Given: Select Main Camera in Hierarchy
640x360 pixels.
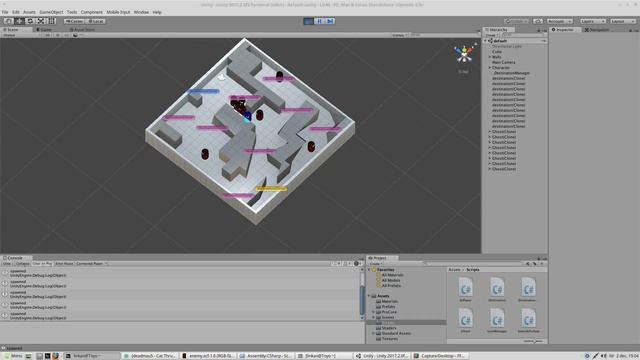Looking at the screenshot, I should point(504,62).
